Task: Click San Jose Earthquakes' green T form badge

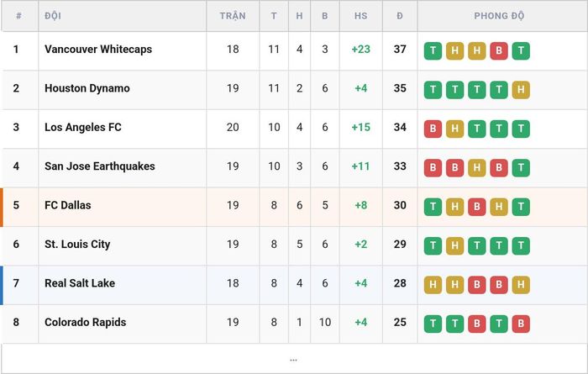Action: click(x=521, y=168)
